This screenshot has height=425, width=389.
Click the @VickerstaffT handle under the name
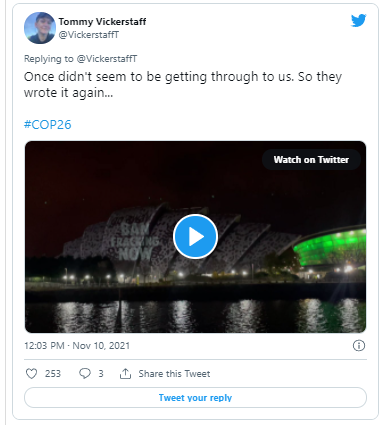click(x=89, y=35)
